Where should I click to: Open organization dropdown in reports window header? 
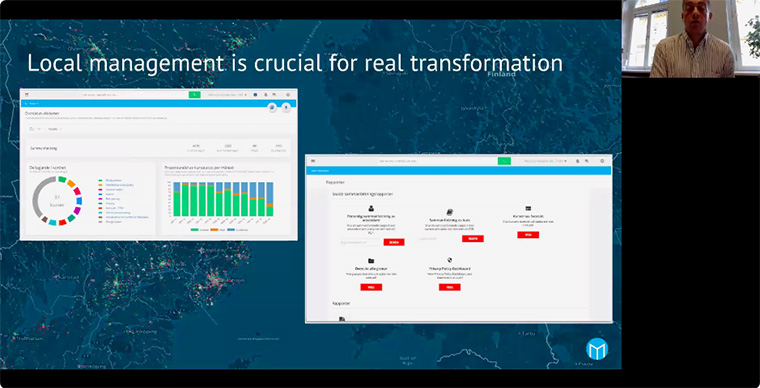coord(547,161)
